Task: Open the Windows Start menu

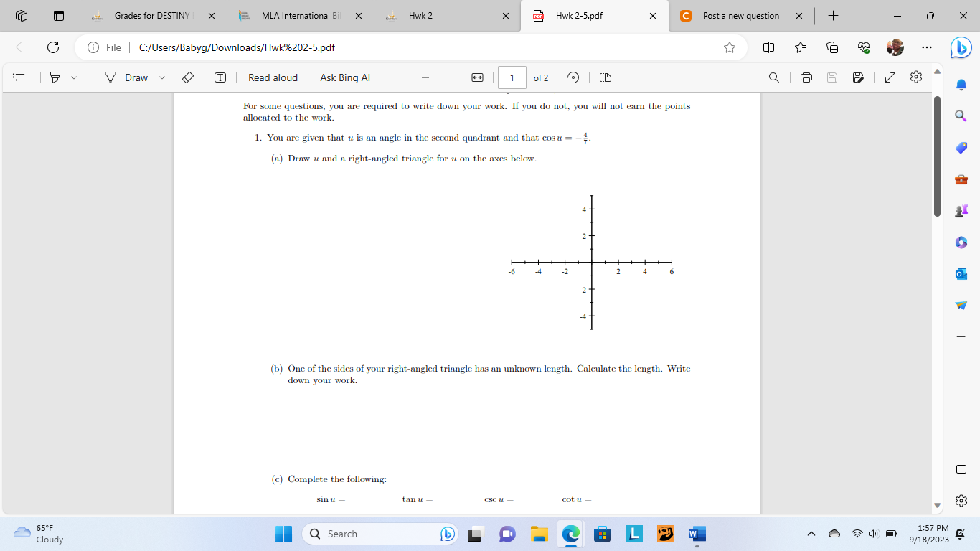Action: point(284,534)
